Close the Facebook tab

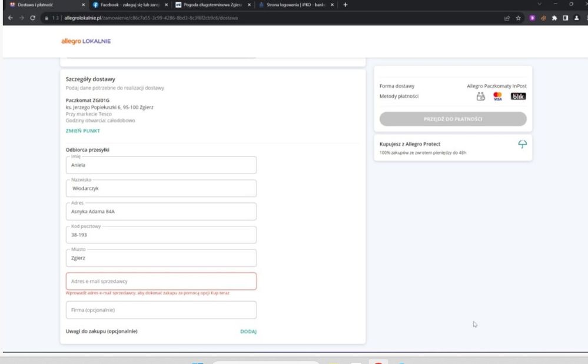pos(166,5)
